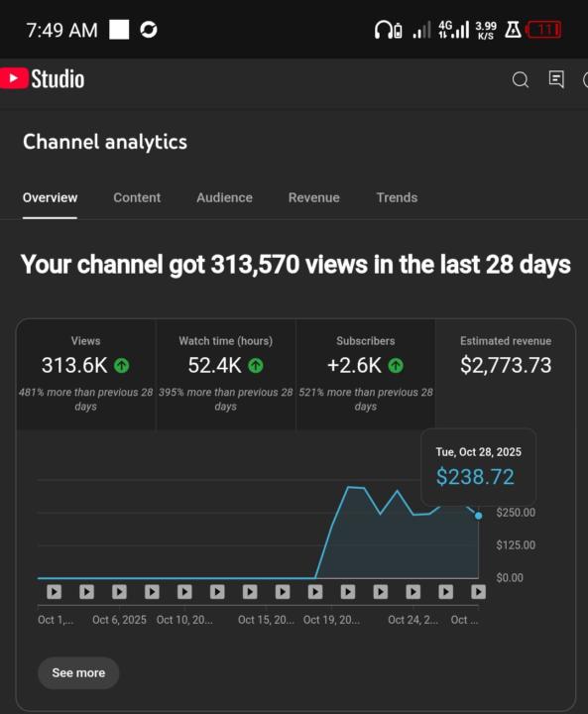Tap the 7:49 AM clock
The height and width of the screenshot is (714, 588).
pyautogui.click(x=61, y=31)
